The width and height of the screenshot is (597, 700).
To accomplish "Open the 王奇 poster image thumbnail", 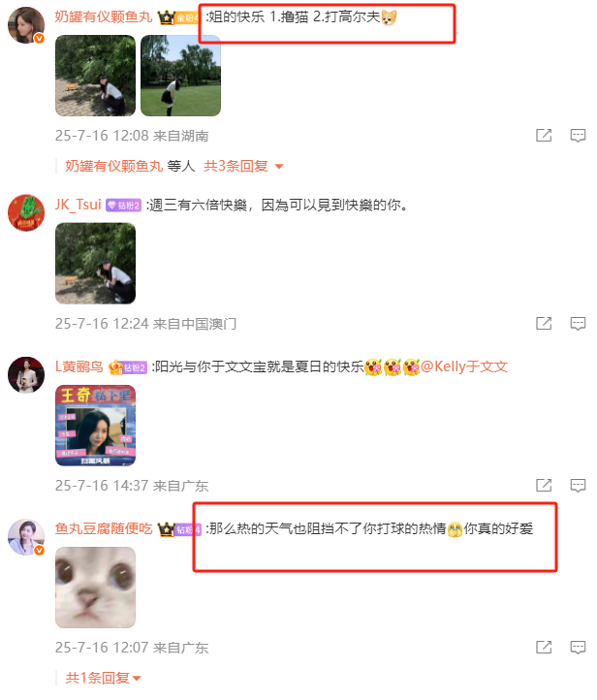I will 96,426.
